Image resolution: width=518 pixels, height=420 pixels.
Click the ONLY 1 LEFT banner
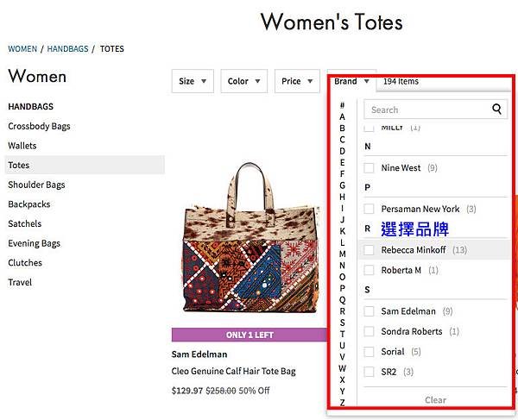coord(250,335)
